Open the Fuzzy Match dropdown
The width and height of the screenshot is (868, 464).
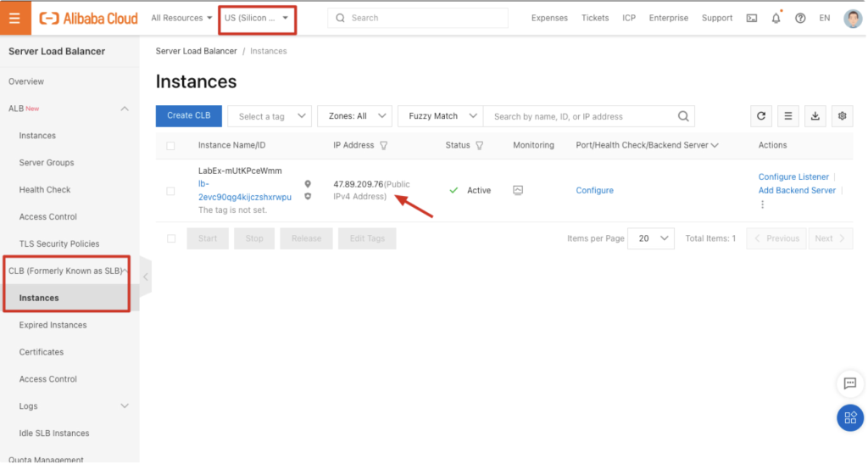tap(441, 116)
